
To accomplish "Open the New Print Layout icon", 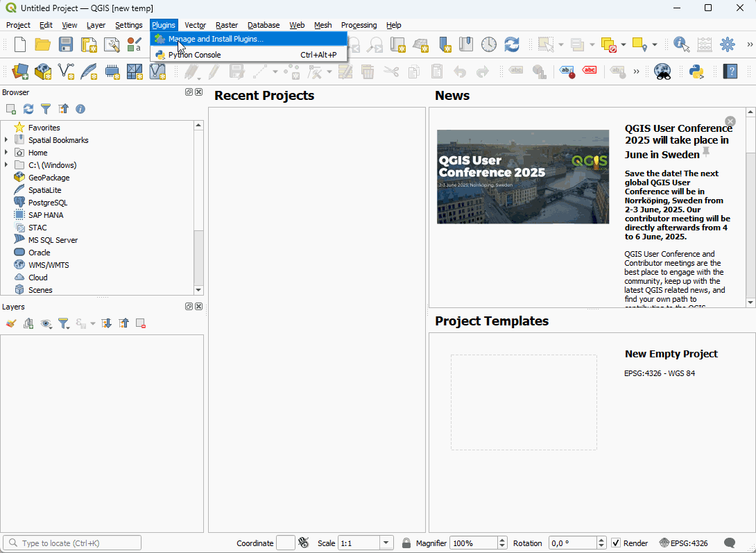I will [x=89, y=44].
